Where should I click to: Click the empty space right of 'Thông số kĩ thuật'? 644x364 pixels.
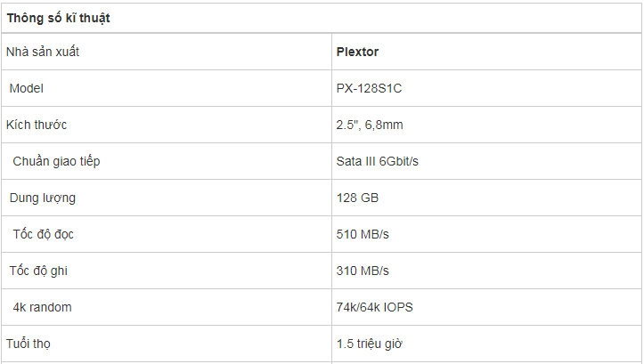375,18
